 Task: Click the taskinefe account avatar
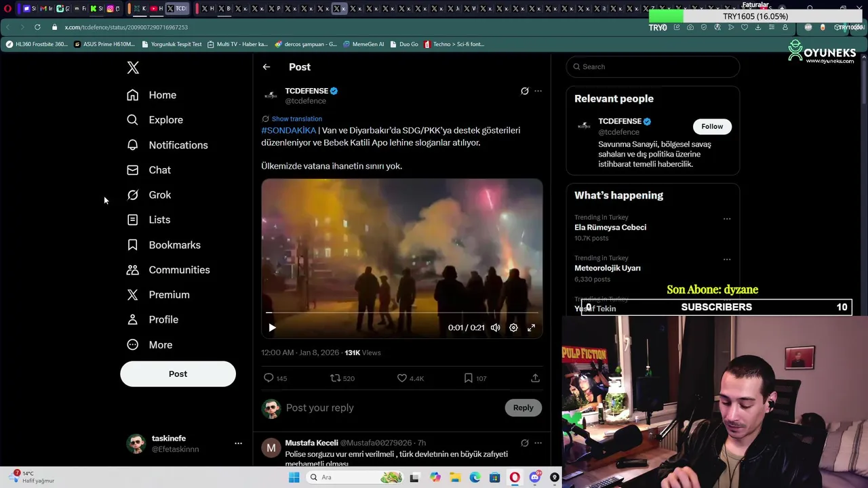(136, 444)
